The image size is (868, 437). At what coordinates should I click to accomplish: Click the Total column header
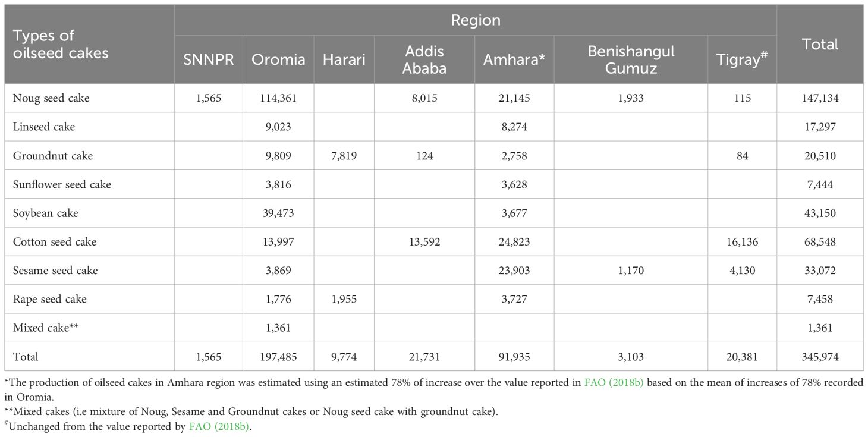pyautogui.click(x=820, y=44)
